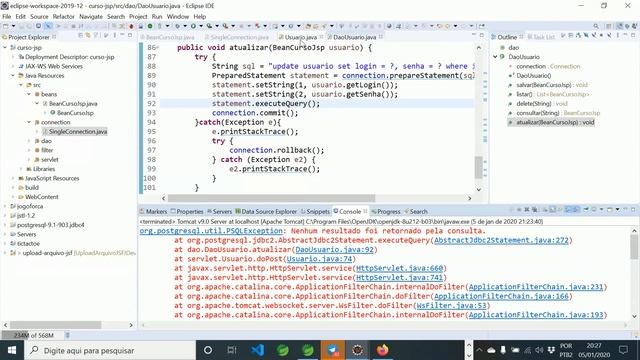Switch to SingleConnection.java editor tab

point(239,37)
